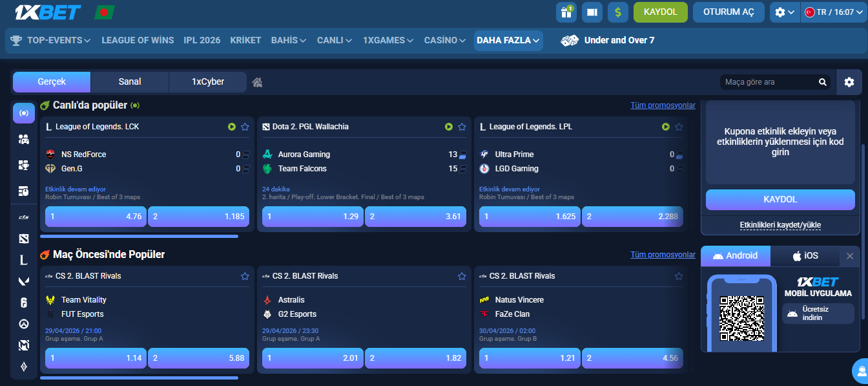Open the calendar results sidebar icon
868x386 pixels.
pos(24,191)
